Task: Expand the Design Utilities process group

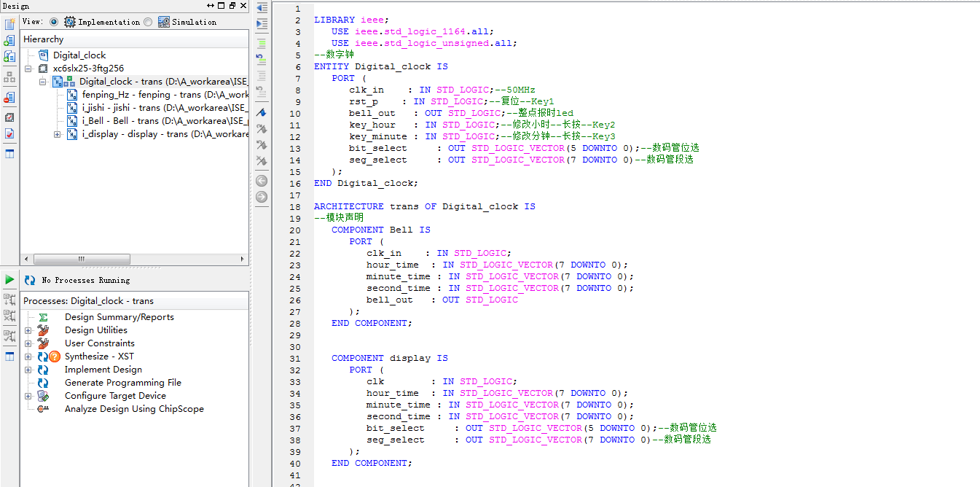Action: (28, 330)
